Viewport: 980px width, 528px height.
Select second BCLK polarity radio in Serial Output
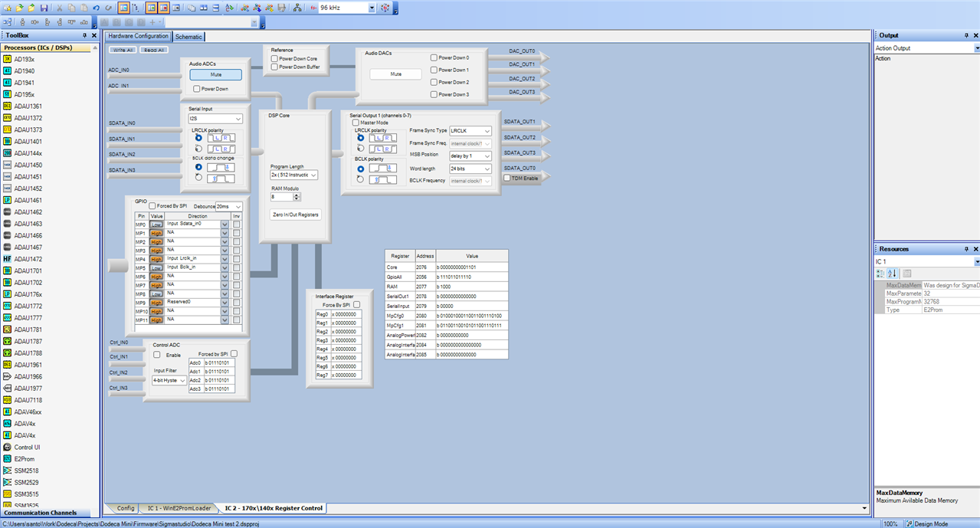360,180
